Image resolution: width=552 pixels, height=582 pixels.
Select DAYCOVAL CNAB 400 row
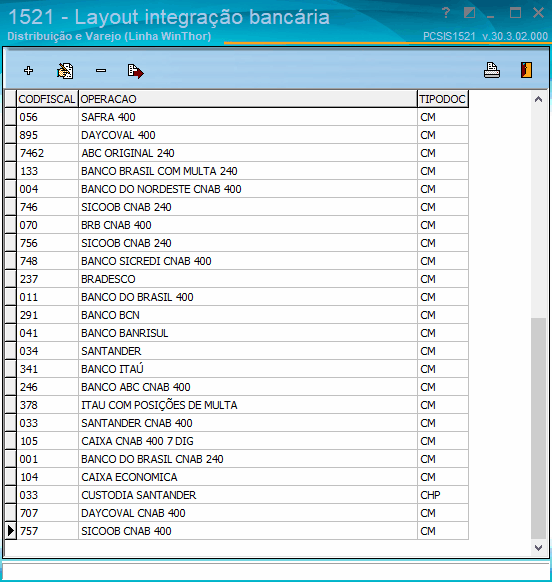[x=236, y=513]
